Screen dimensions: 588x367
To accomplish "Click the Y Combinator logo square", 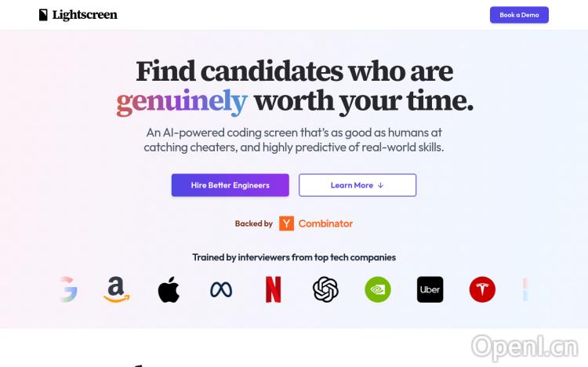I will point(286,223).
